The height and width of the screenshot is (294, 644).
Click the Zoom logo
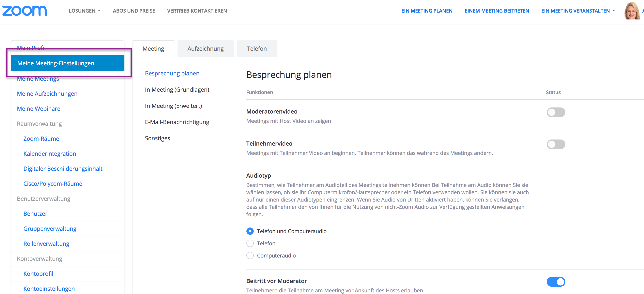24,11
